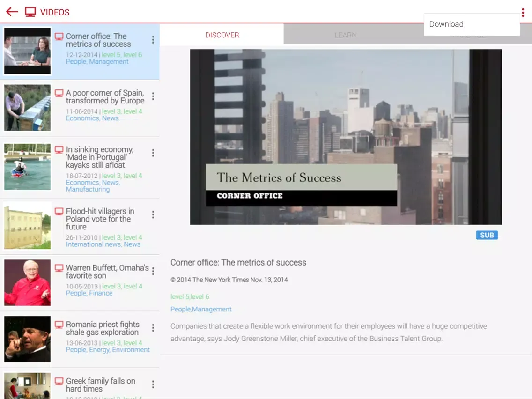
Task: Open options for Corner office video item
Action: point(153,40)
